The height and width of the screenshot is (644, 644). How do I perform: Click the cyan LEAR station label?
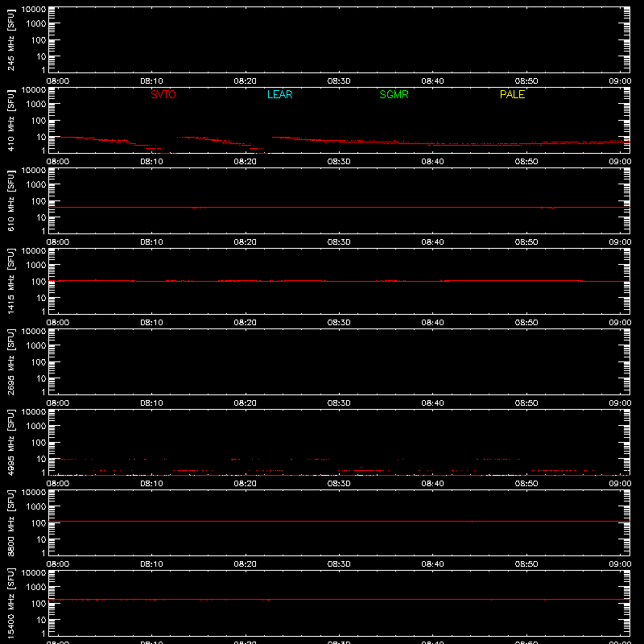click(279, 94)
